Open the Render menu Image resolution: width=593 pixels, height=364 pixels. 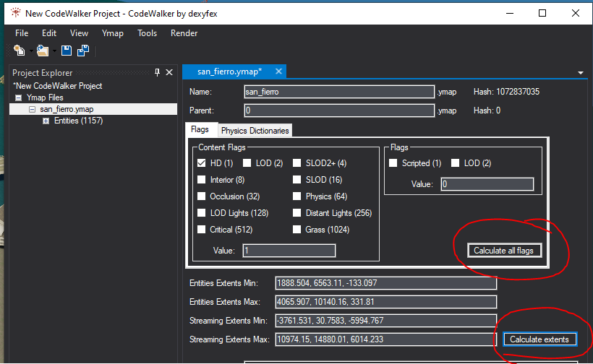tap(184, 33)
